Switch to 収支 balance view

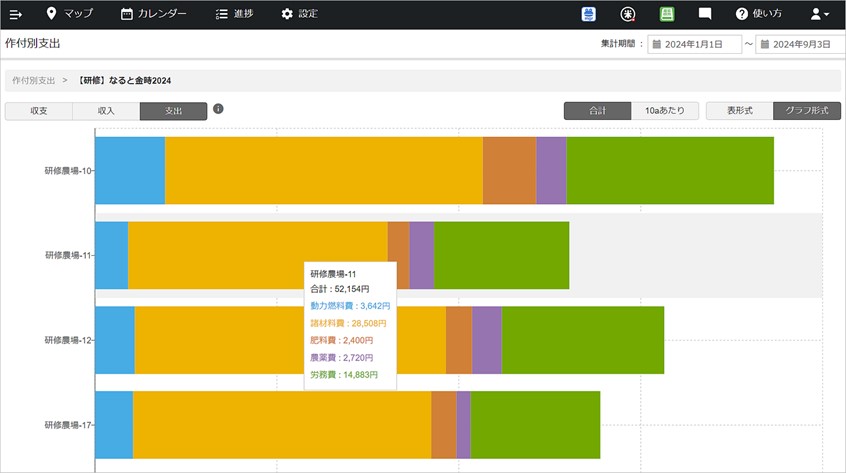click(38, 111)
